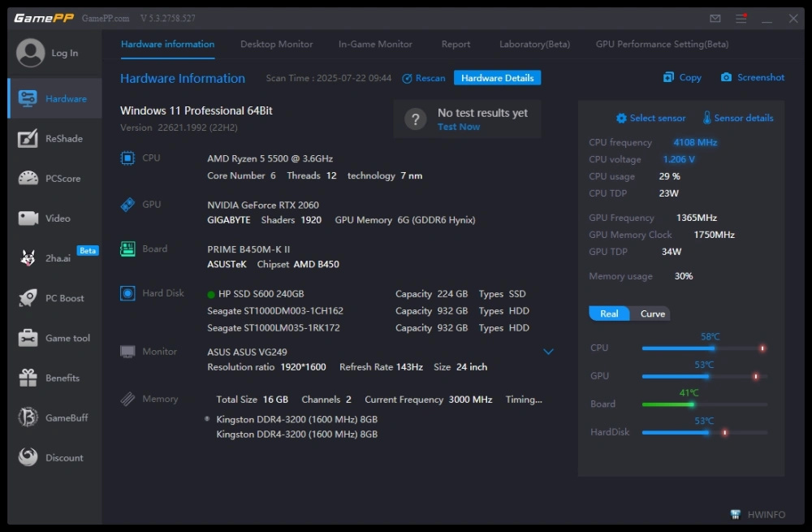The width and height of the screenshot is (812, 532).
Task: Click the PCScore gauge icon
Action: tap(28, 179)
